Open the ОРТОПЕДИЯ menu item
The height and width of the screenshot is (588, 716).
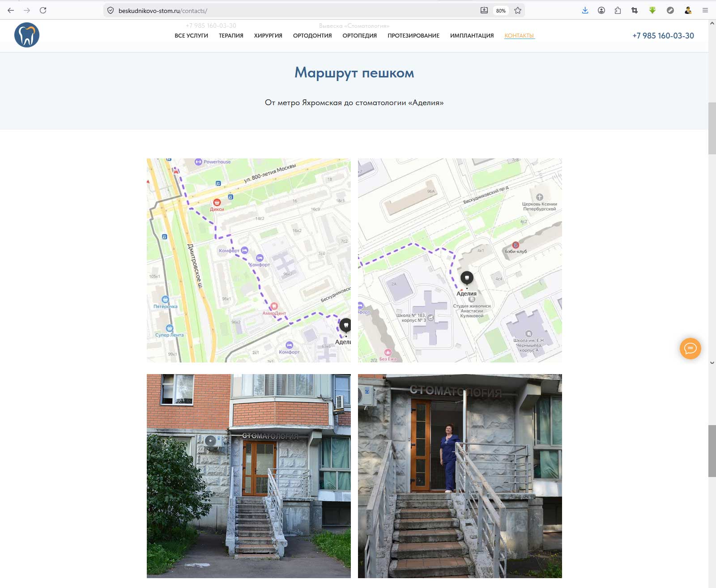pos(360,36)
